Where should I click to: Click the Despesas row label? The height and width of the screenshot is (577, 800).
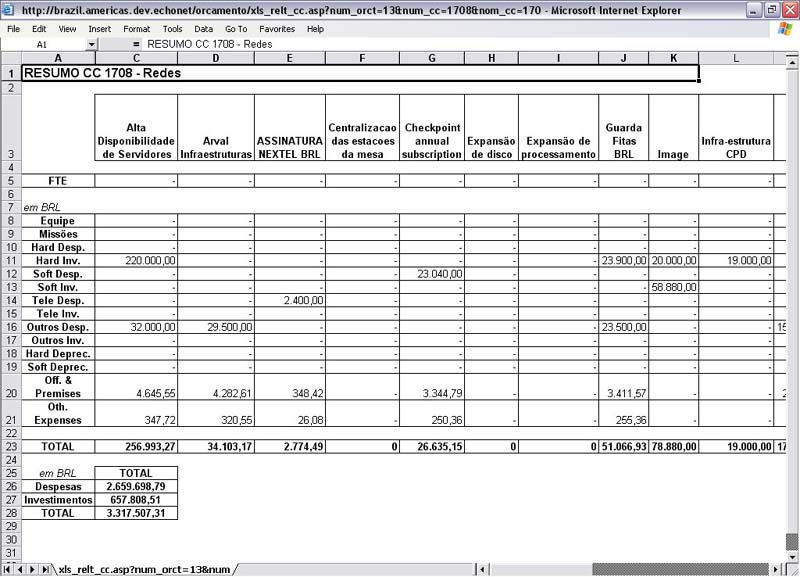[x=58, y=487]
